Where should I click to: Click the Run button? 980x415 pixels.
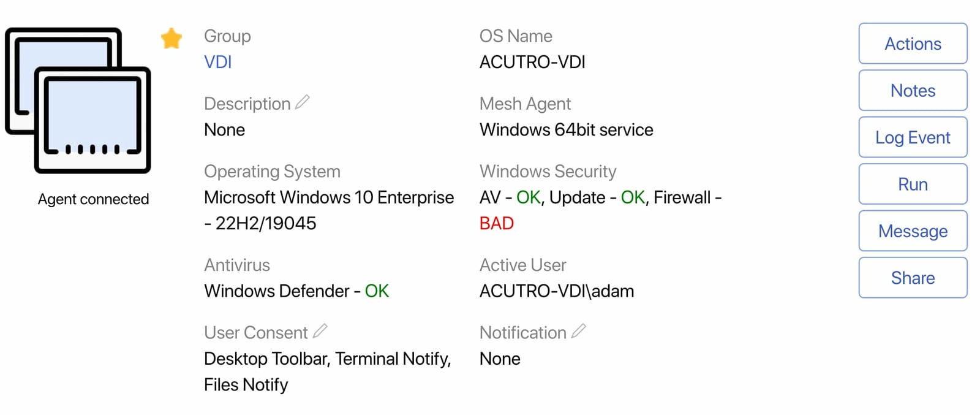point(913,185)
